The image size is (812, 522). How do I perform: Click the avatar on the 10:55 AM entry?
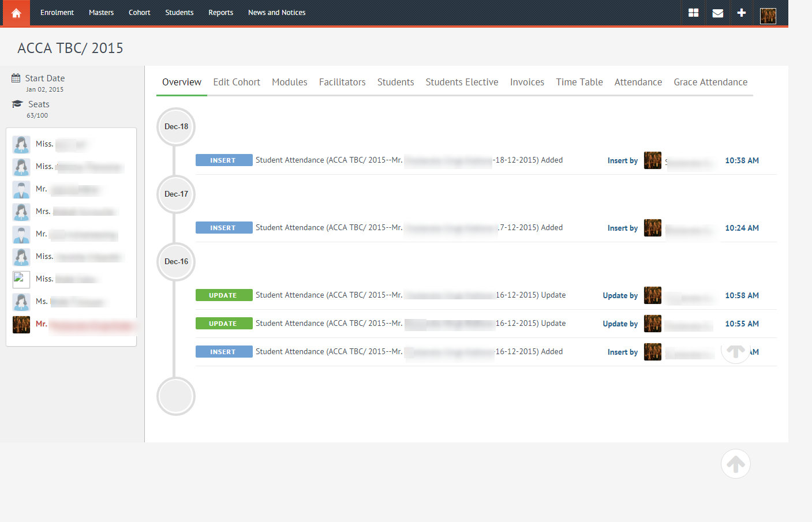coord(653,324)
